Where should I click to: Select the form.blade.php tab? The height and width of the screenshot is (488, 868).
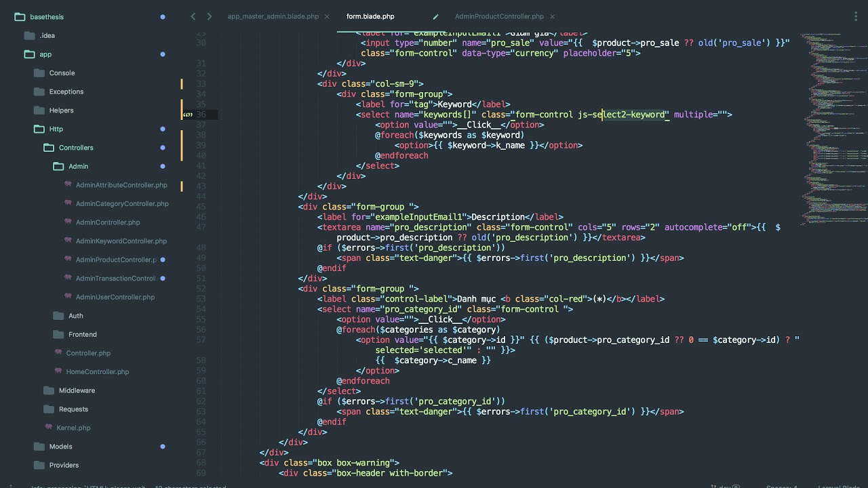pos(370,16)
